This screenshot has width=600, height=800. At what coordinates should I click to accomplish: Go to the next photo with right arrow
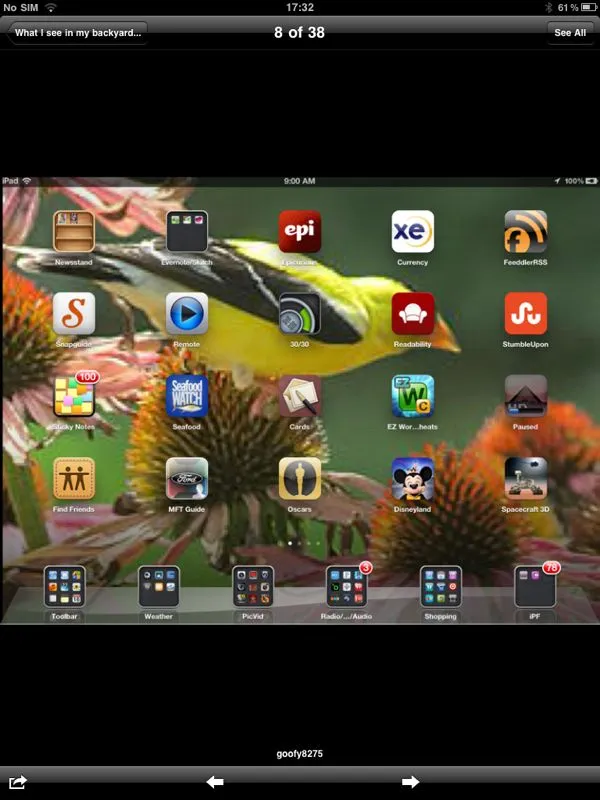click(410, 782)
